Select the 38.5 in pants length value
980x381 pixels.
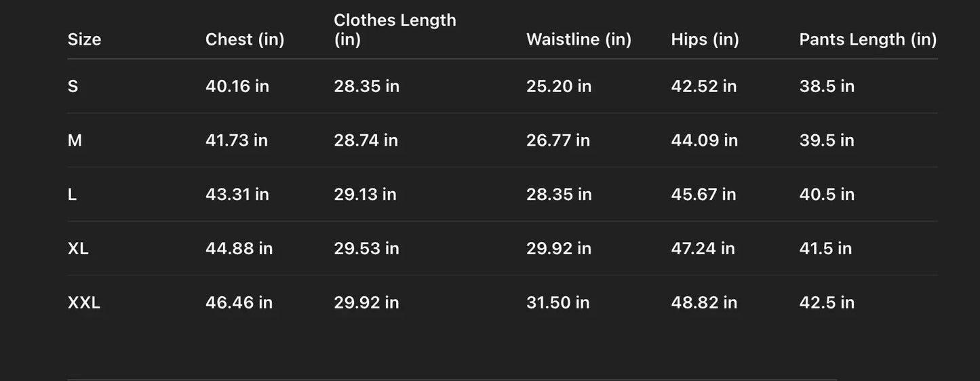click(827, 86)
